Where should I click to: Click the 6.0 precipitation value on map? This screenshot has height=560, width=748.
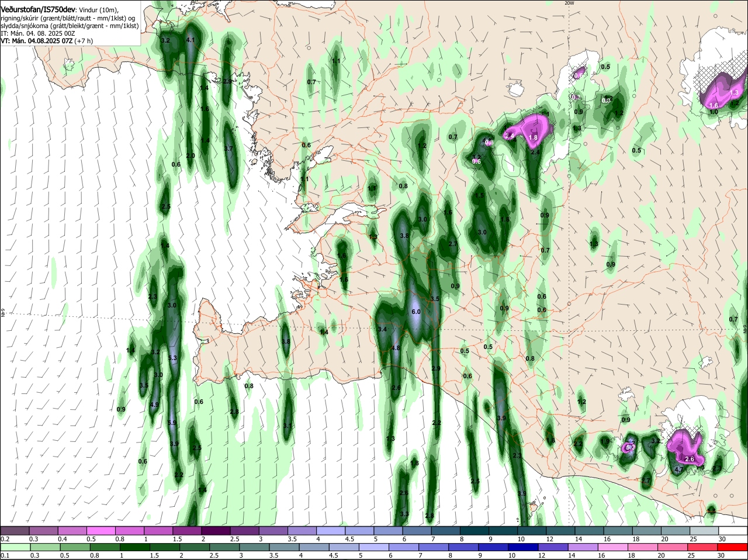point(416,312)
